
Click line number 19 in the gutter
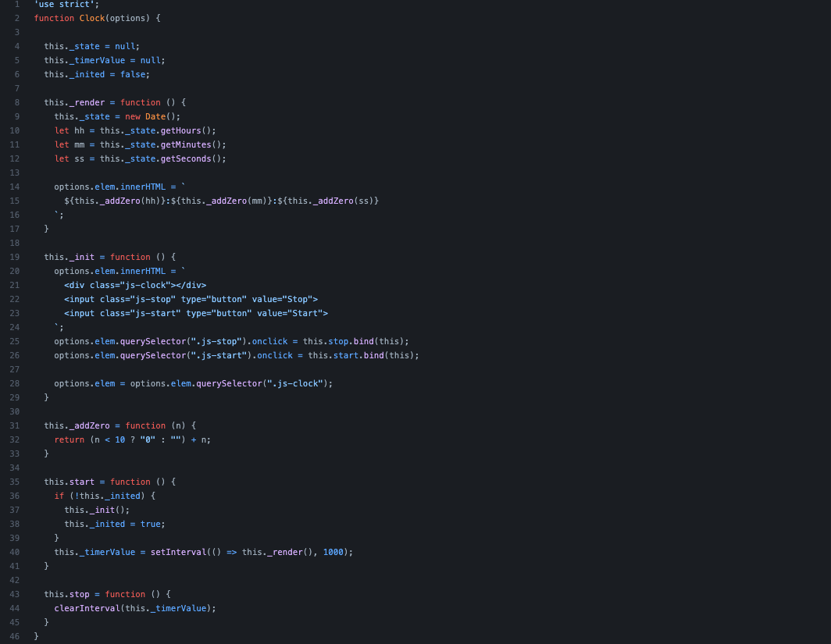(15, 257)
